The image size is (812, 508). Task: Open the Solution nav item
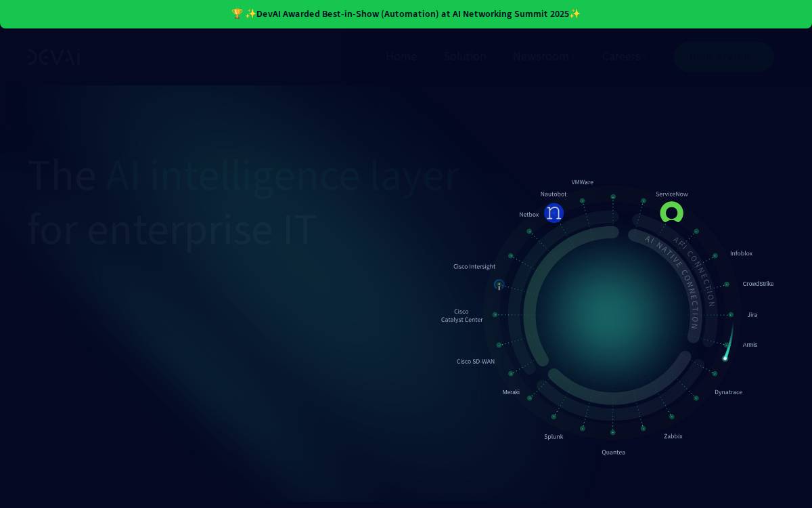pyautogui.click(x=465, y=57)
